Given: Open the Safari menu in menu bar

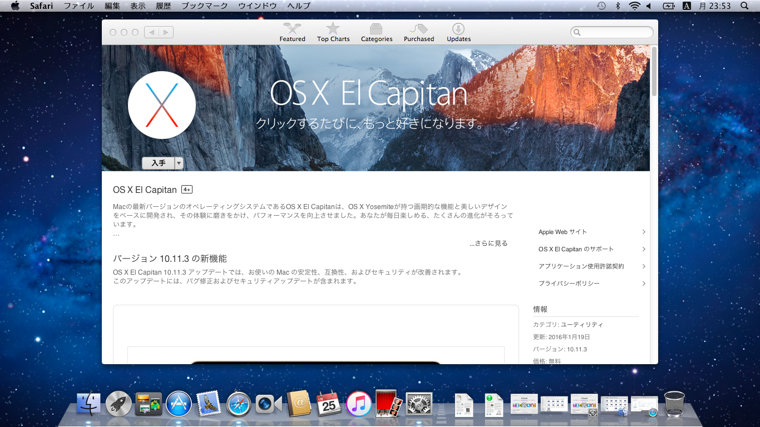Looking at the screenshot, I should click(41, 6).
